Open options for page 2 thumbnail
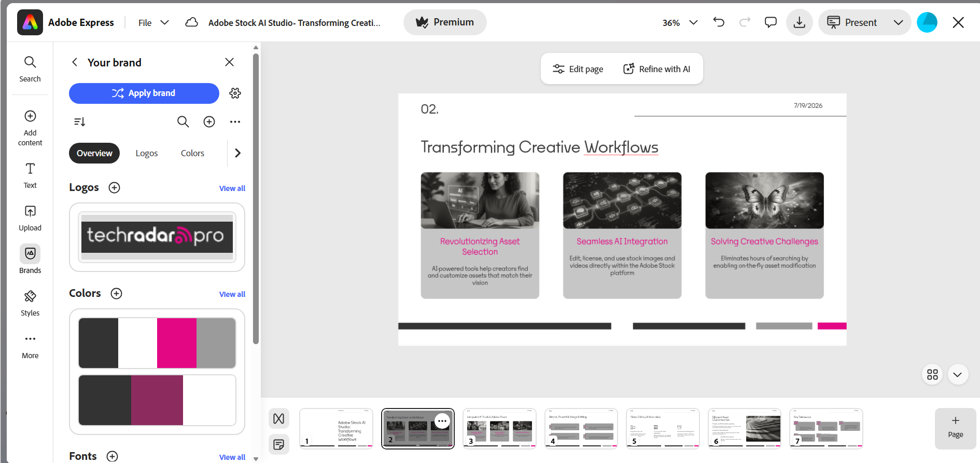This screenshot has width=980, height=463. (442, 421)
